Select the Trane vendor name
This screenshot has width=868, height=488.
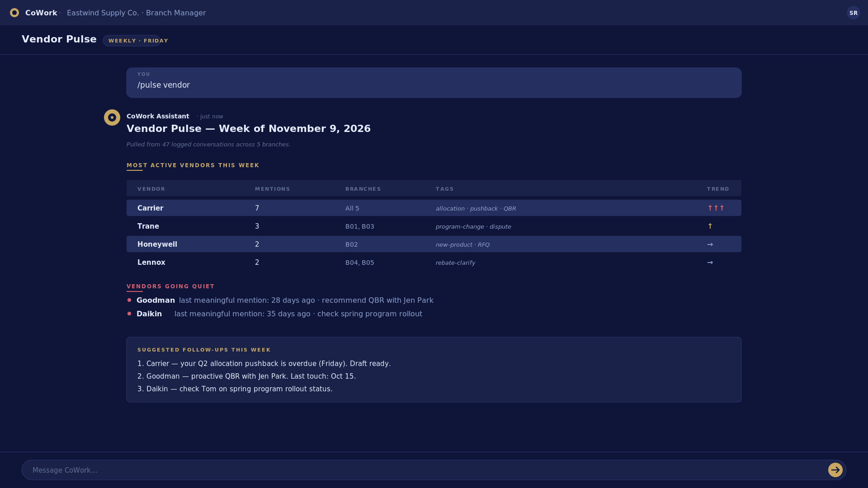(x=148, y=226)
